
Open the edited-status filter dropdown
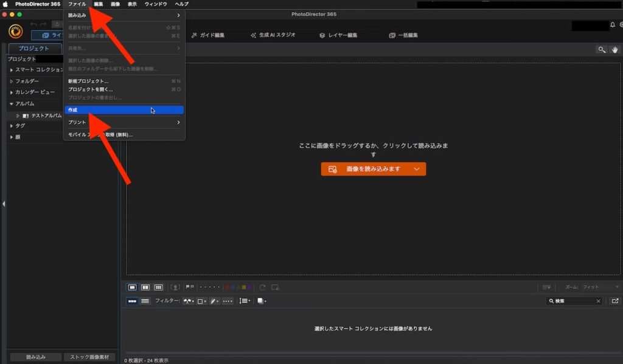(x=214, y=301)
